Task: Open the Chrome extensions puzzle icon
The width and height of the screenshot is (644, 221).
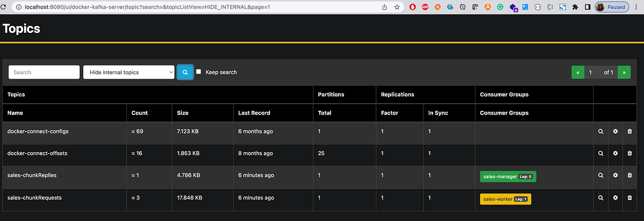Action: point(575,8)
